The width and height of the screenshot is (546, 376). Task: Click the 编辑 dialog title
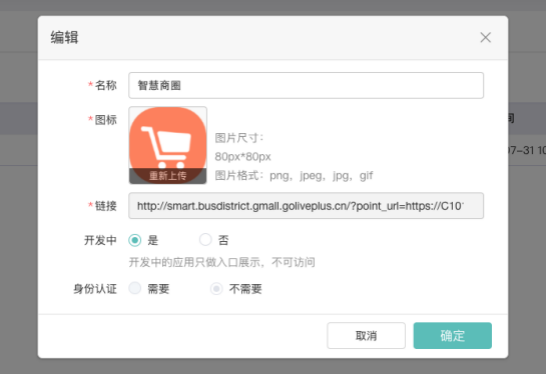click(64, 37)
